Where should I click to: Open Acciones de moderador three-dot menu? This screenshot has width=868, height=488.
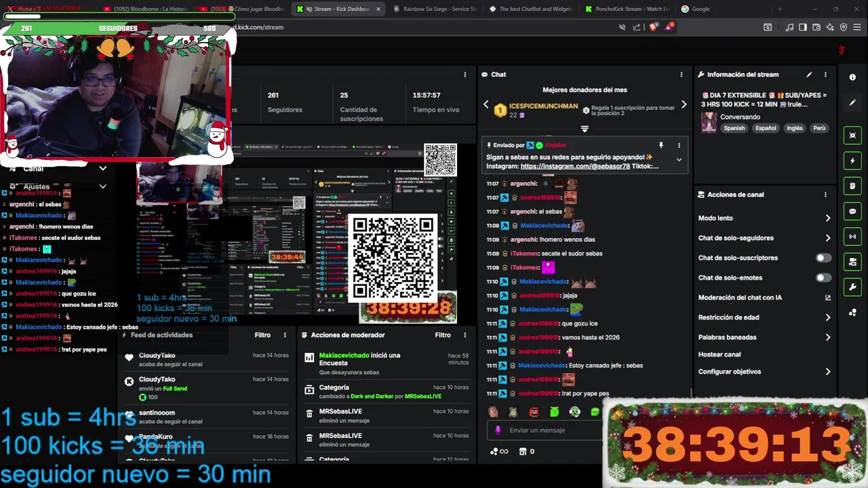pyautogui.click(x=465, y=335)
